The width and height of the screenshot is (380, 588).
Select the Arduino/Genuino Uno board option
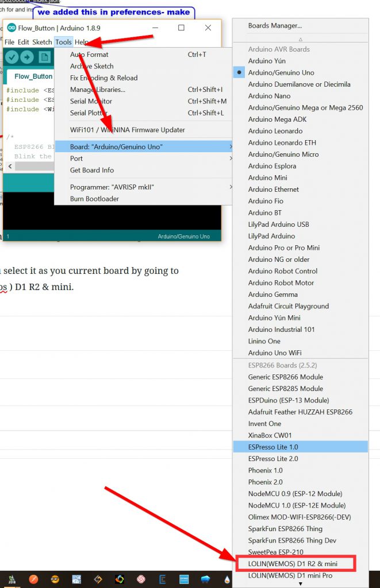tap(281, 72)
